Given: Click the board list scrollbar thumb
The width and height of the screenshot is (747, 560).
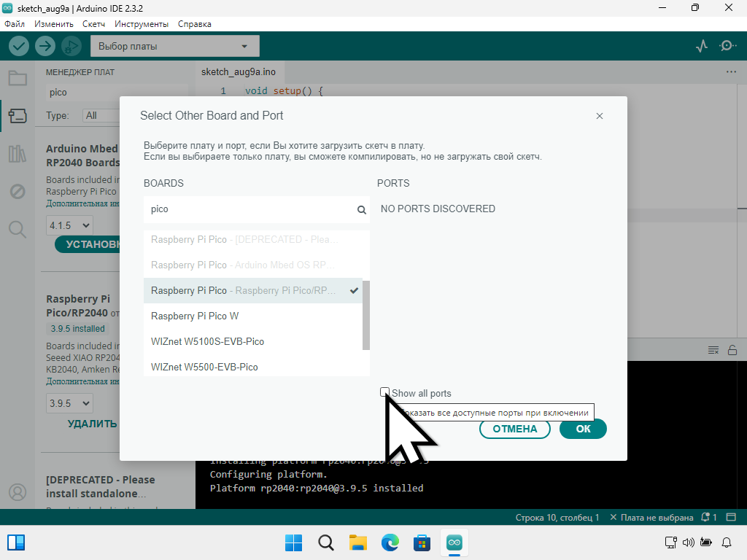Looking at the screenshot, I should 366,315.
